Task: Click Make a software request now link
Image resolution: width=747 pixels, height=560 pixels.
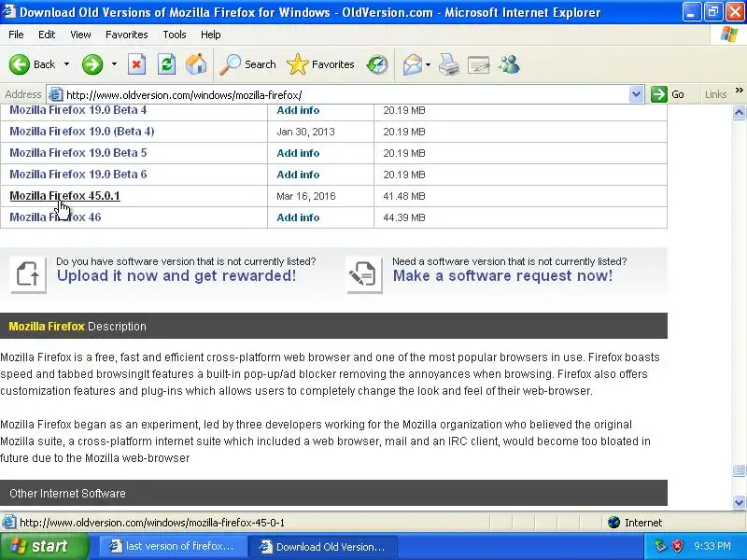Action: coord(502,275)
